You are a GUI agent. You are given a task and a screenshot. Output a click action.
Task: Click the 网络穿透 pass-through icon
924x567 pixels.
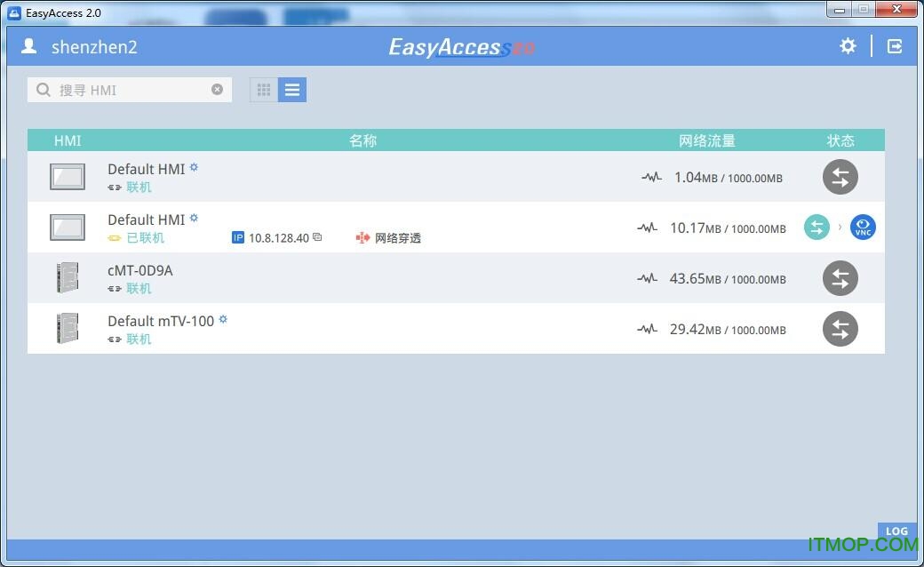point(362,237)
